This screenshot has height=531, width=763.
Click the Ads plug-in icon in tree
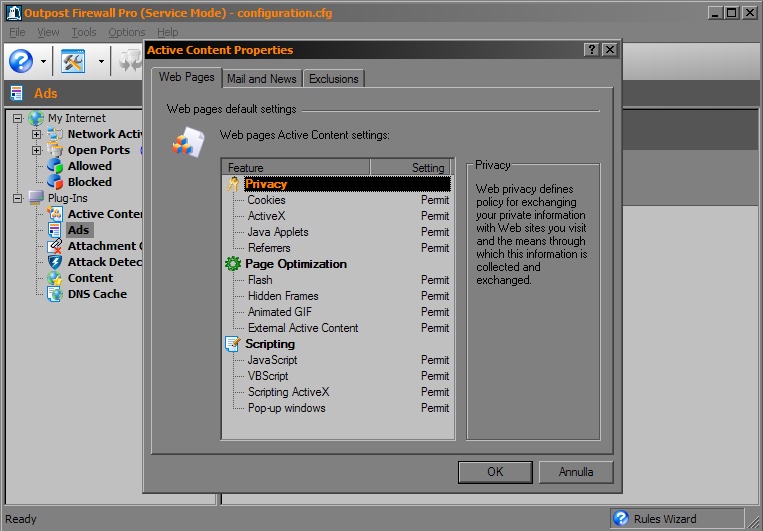coord(55,230)
